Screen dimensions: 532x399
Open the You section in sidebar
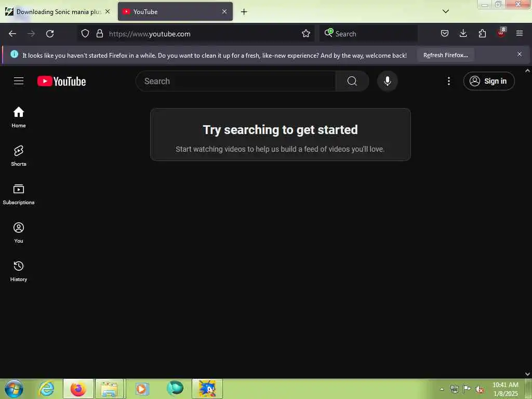19,233
